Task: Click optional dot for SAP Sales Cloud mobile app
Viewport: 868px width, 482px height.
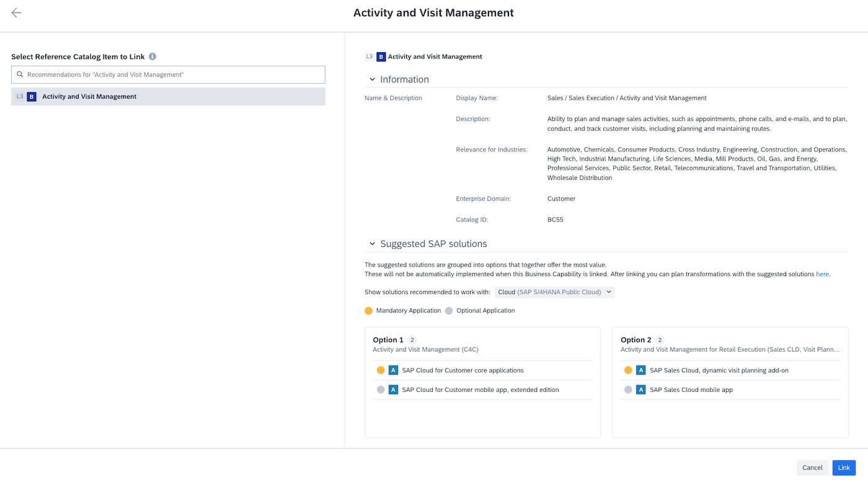Action: [628, 390]
